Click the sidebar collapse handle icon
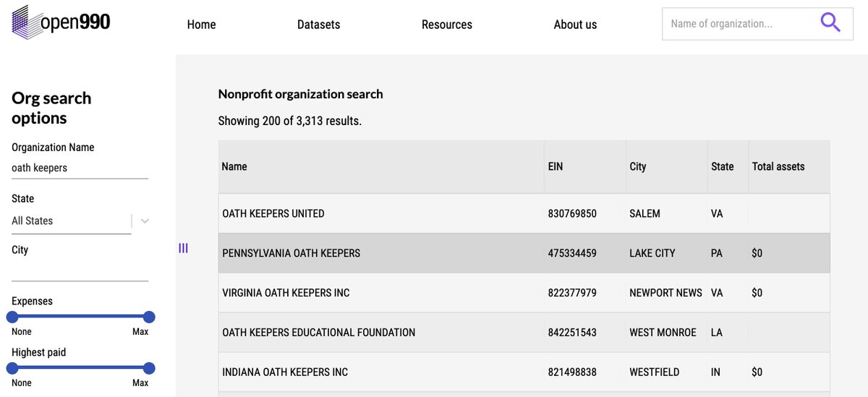Image resolution: width=868 pixels, height=397 pixels. click(183, 248)
